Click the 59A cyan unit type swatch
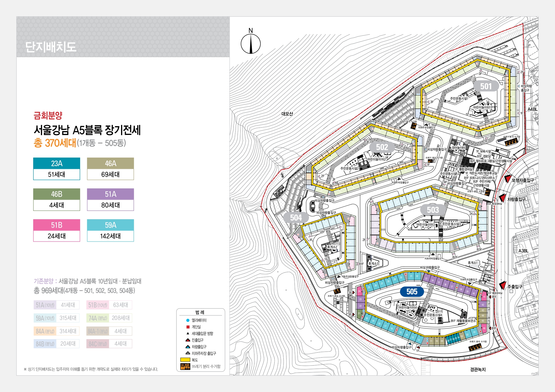This screenshot has height=392, width=555. pos(110,225)
